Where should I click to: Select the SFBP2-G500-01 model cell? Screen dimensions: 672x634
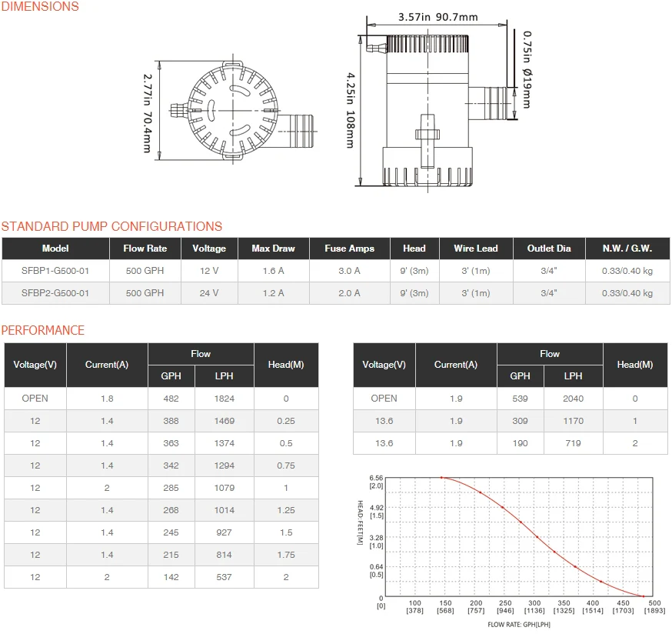(x=55, y=293)
